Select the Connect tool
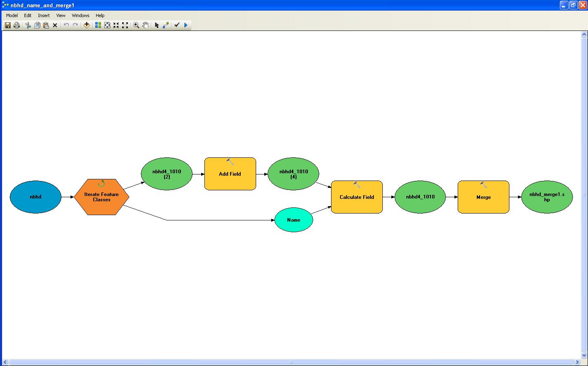Viewport: 588px width, 366px height. point(166,25)
